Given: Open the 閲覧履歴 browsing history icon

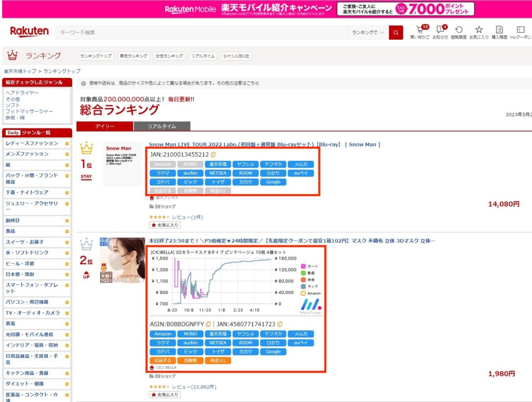Looking at the screenshot, I should [459, 30].
